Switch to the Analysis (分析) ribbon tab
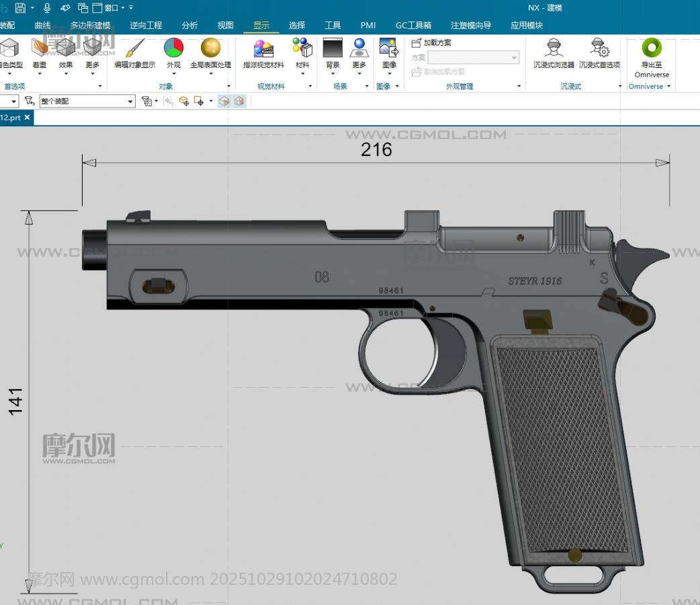This screenshot has width=700, height=605. (189, 26)
